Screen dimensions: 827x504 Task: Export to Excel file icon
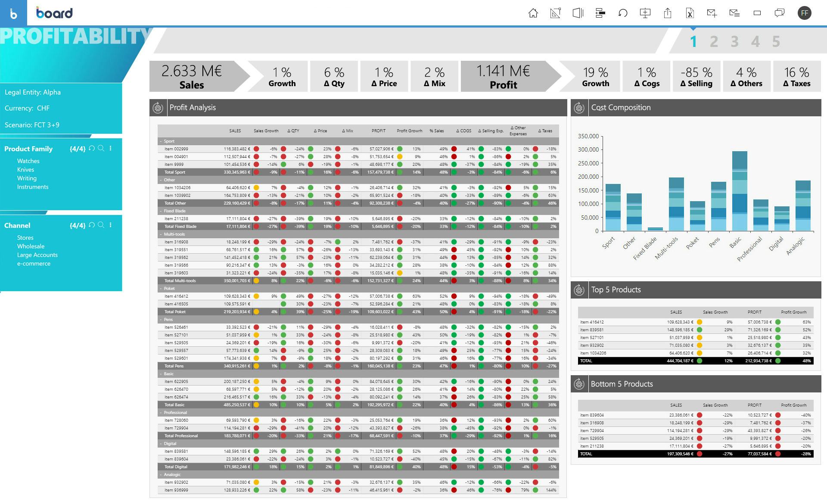pos(690,13)
